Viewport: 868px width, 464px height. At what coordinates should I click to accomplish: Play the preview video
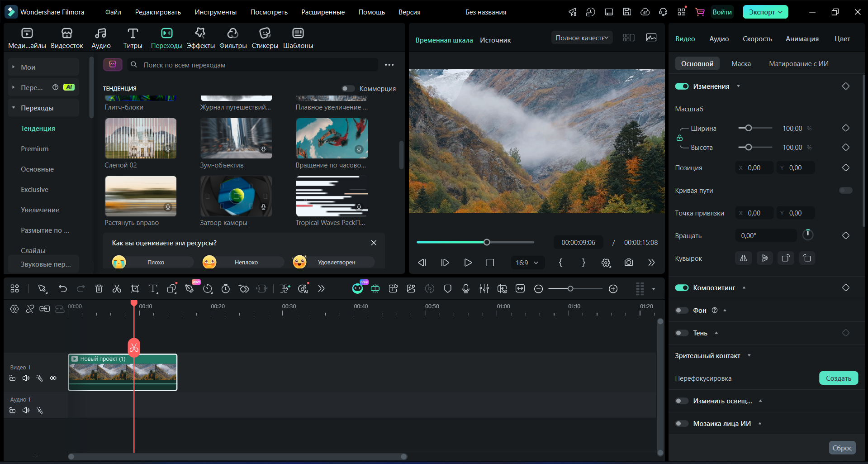click(x=468, y=263)
